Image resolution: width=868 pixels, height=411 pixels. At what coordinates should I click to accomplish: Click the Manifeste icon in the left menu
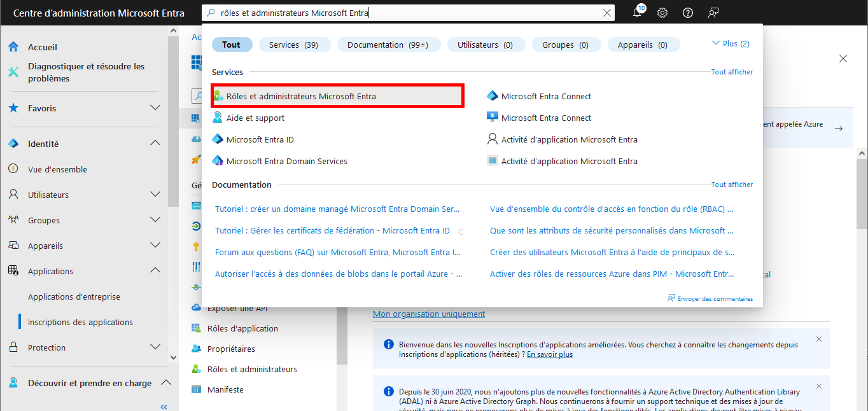tap(195, 389)
